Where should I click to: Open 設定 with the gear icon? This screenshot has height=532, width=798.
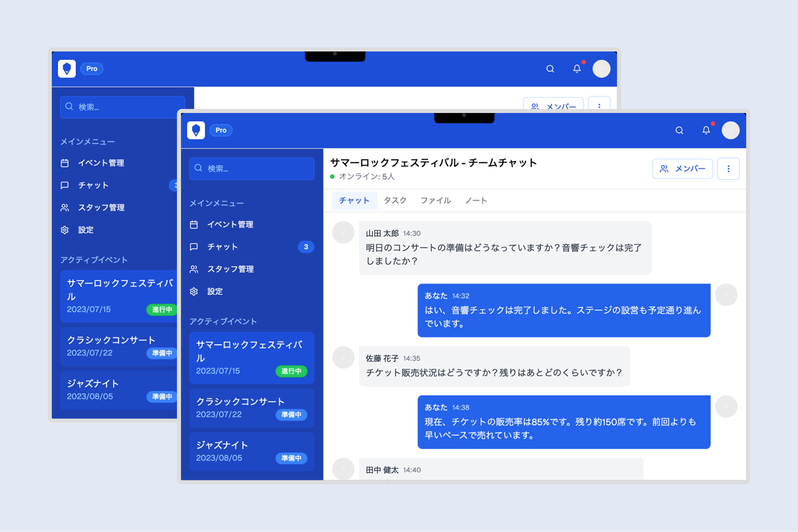[194, 292]
